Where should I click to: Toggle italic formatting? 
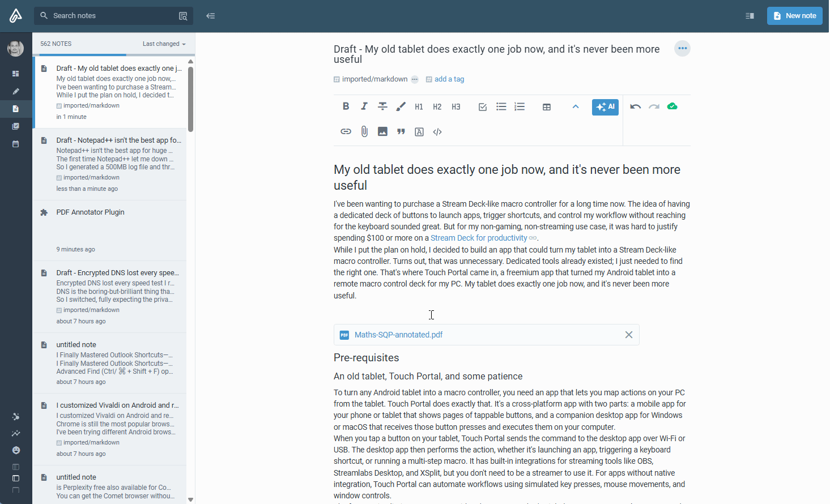364,106
